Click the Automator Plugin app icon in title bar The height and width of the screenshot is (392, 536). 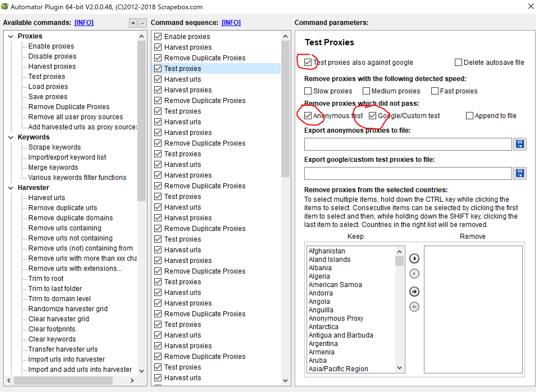(x=5, y=6)
